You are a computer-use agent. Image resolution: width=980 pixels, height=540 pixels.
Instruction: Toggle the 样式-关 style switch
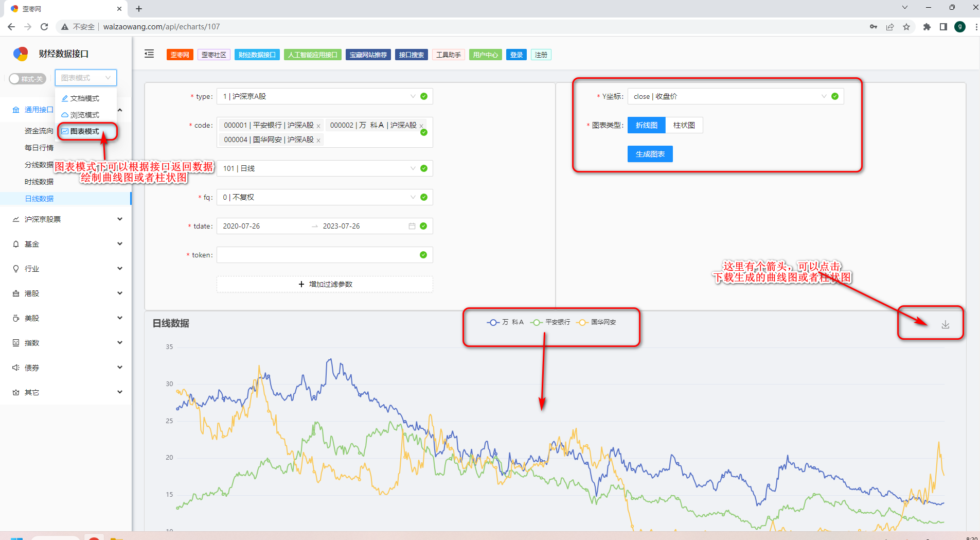pos(27,79)
